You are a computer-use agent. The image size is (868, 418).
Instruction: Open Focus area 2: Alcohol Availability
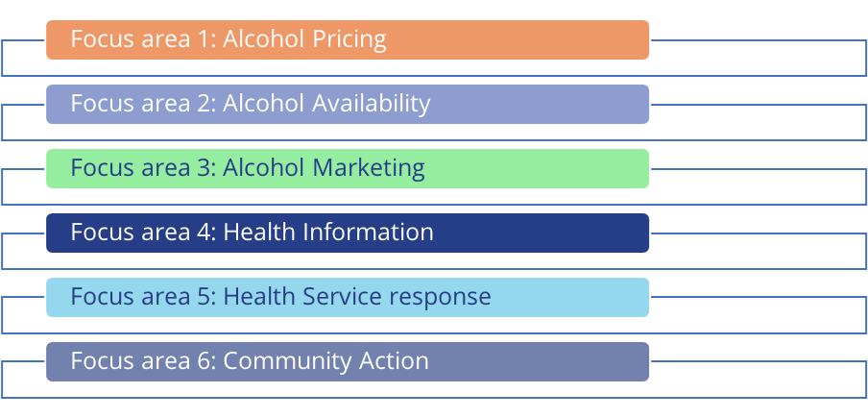pyautogui.click(x=347, y=104)
